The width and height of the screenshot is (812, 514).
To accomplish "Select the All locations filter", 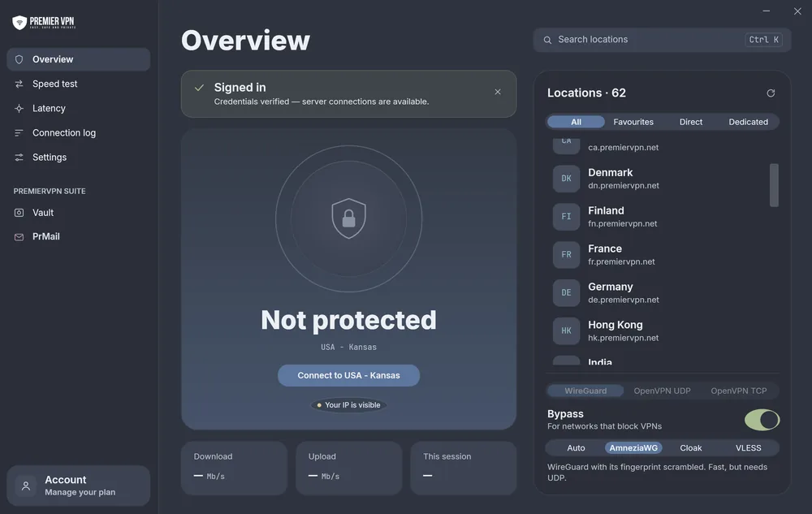I will [x=576, y=122].
